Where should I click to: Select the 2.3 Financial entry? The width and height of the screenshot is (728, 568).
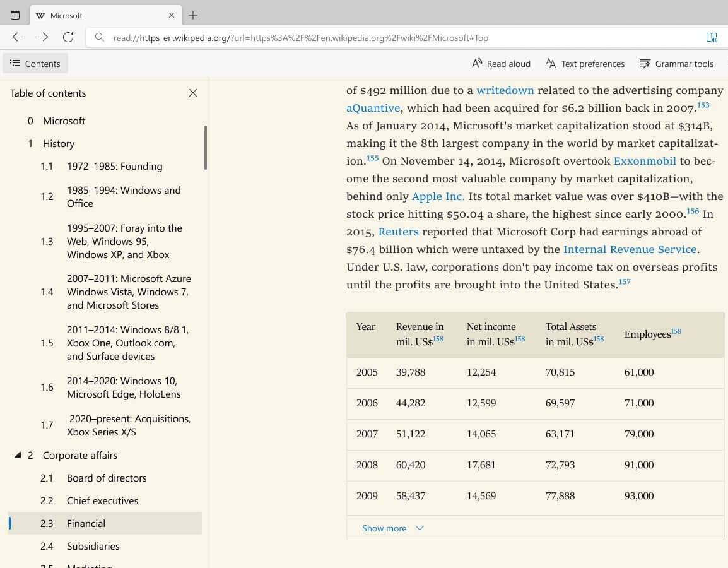105,523
